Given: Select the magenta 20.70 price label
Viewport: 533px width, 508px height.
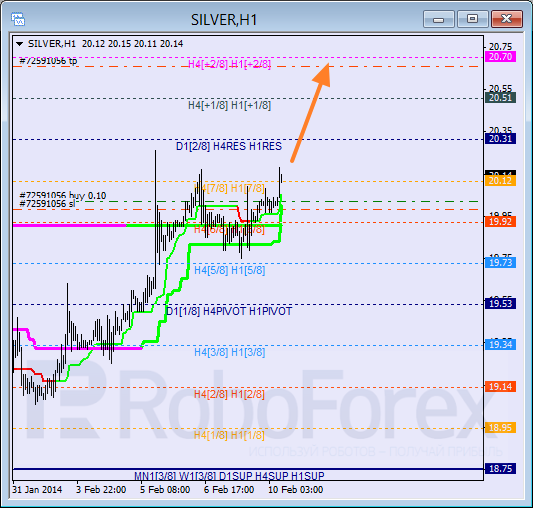Looking at the screenshot, I should pos(500,56).
